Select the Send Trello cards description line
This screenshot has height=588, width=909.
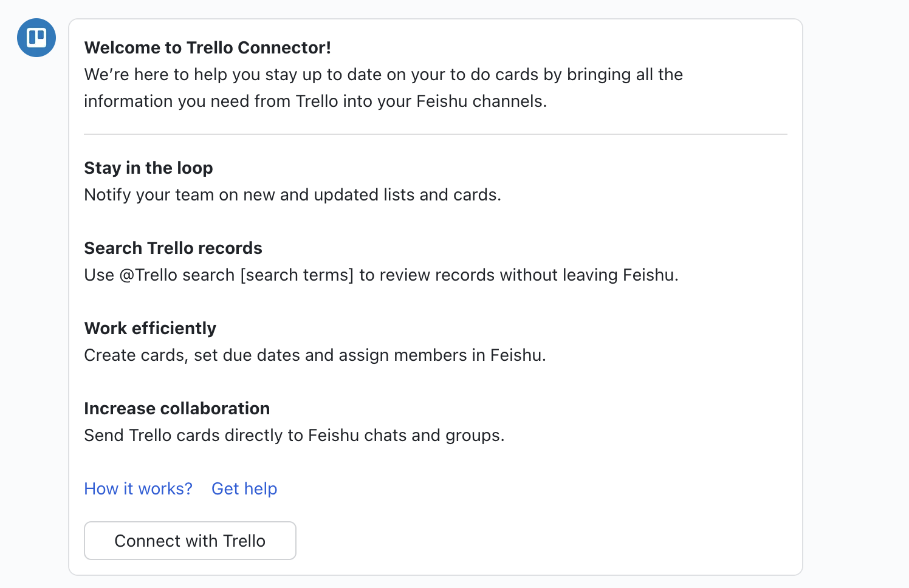293,435
